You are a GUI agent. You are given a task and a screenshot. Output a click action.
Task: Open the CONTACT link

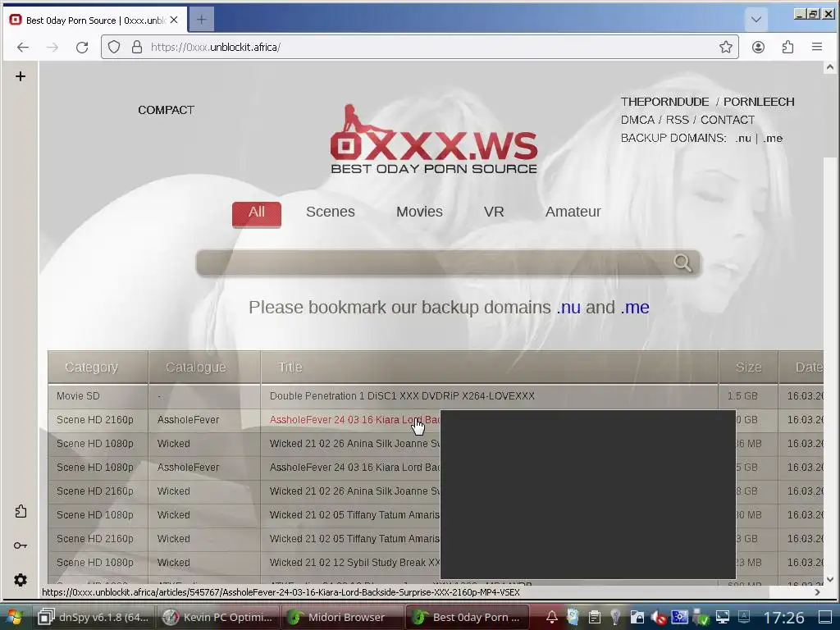[727, 120]
